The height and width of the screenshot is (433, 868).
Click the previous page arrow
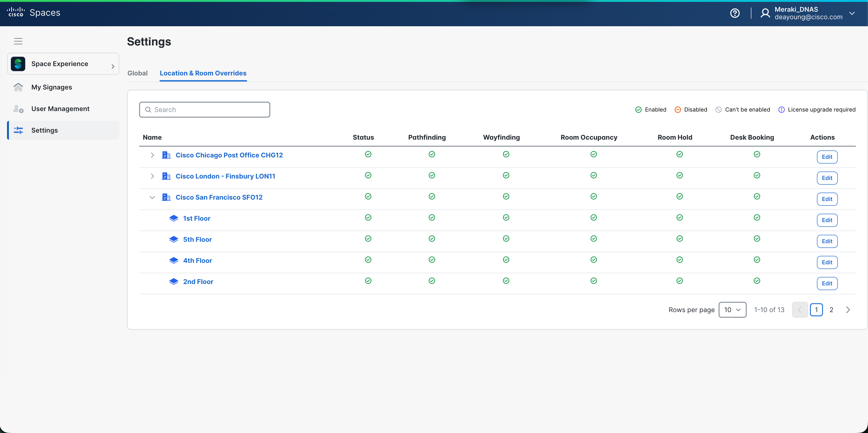pyautogui.click(x=800, y=310)
